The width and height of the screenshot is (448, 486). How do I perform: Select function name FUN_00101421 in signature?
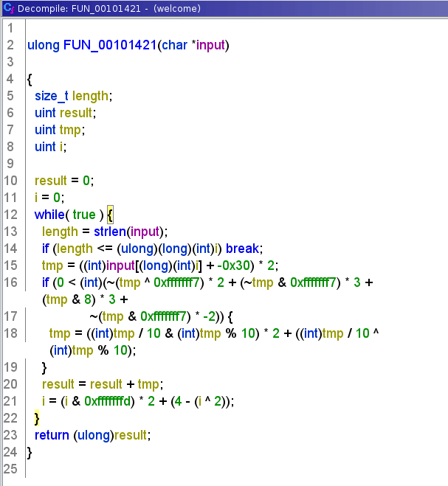coord(109,46)
